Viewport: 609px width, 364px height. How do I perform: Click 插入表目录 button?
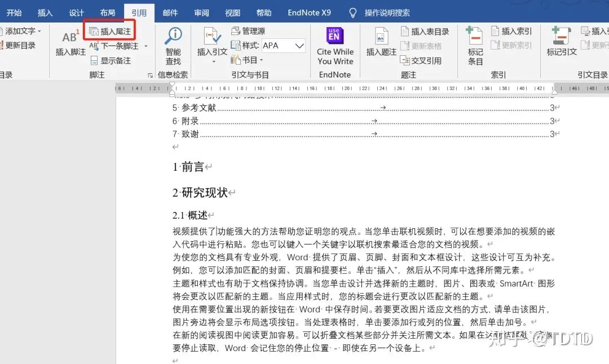click(425, 32)
